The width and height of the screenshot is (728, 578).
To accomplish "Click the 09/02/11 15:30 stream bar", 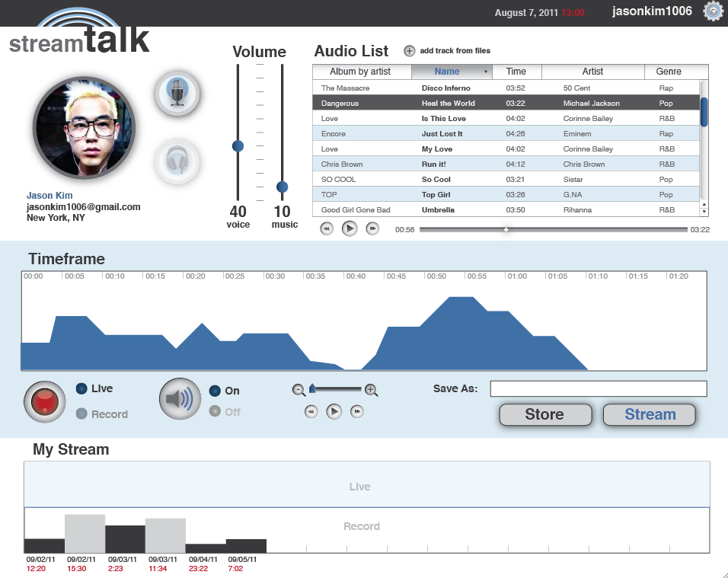I will click(x=85, y=533).
